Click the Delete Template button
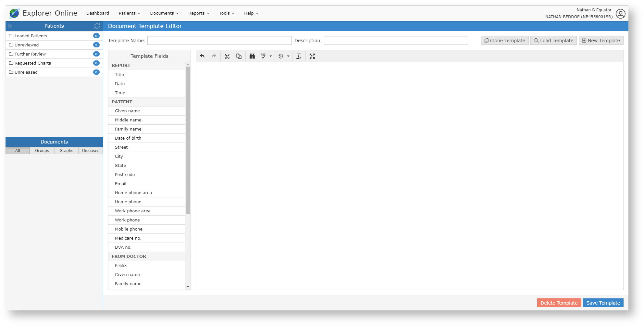 (559, 303)
